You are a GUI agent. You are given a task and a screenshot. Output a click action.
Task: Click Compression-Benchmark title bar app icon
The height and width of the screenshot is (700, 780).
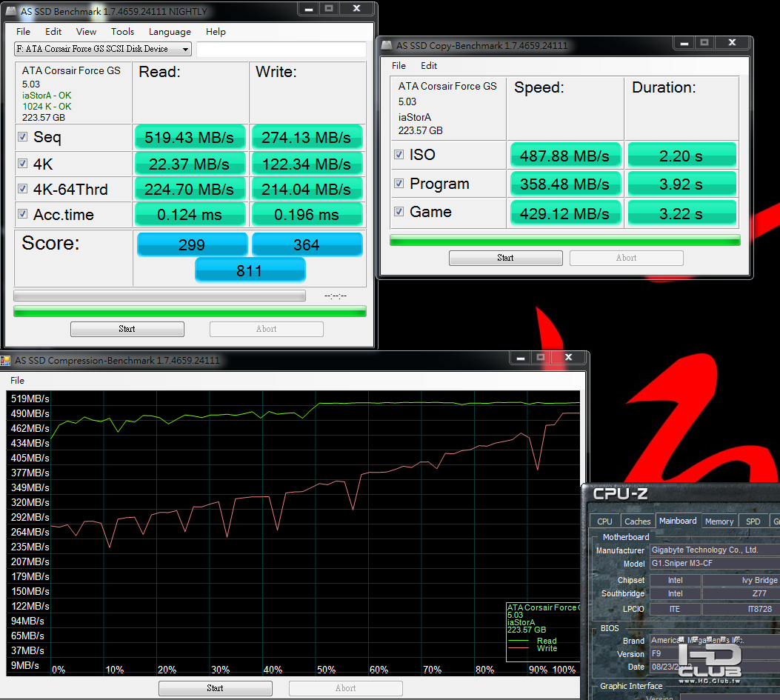click(5, 360)
